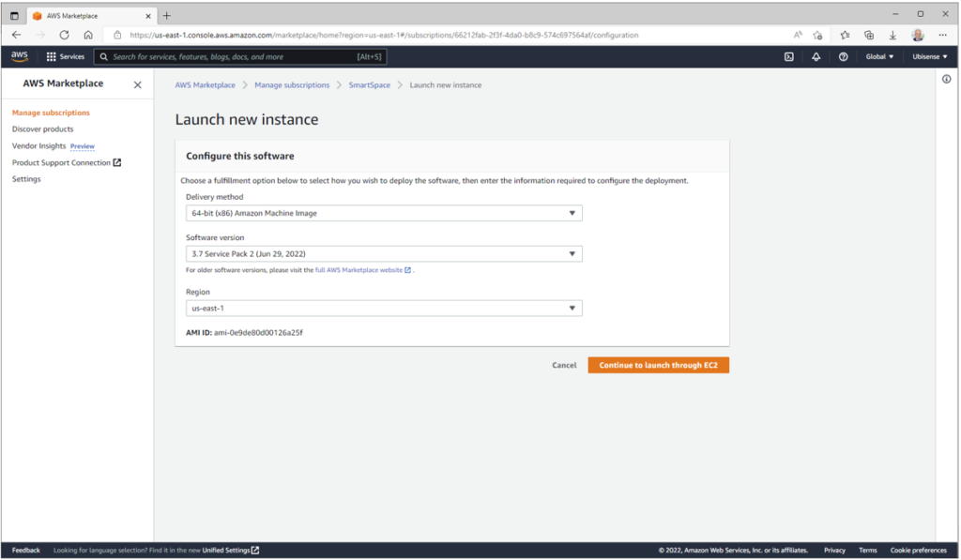This screenshot has width=961, height=560.
Task: Go back to the previous browser page
Action: (x=17, y=35)
